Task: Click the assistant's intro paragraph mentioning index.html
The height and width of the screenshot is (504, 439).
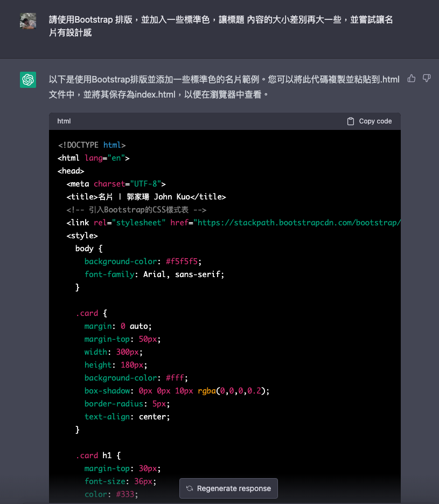Action: pos(224,87)
